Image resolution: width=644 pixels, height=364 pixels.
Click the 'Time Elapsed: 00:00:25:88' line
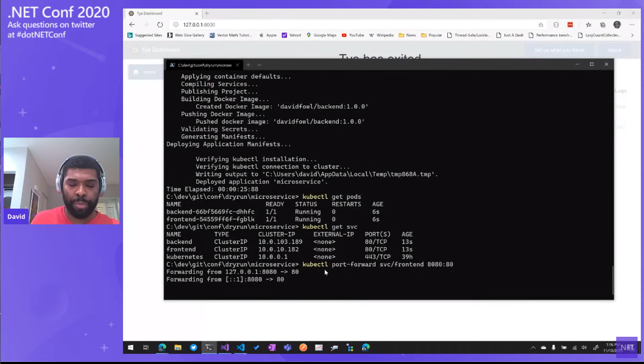(x=212, y=189)
